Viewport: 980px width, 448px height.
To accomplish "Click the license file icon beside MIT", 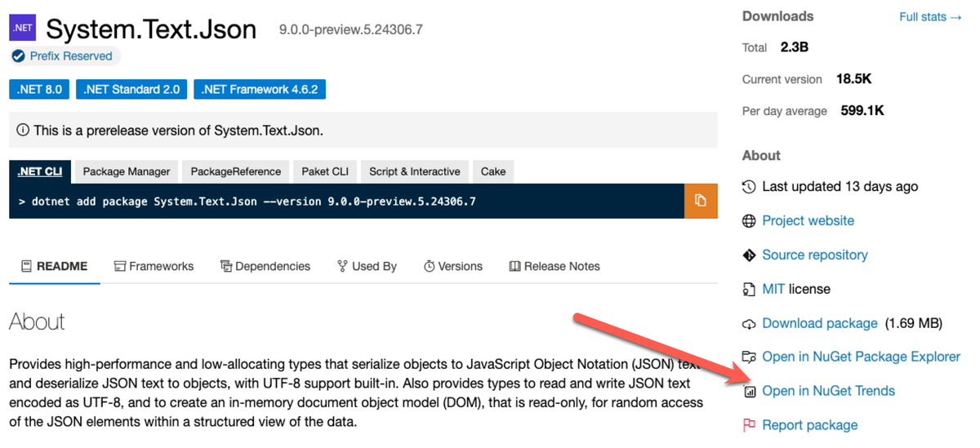I will tap(749, 290).
